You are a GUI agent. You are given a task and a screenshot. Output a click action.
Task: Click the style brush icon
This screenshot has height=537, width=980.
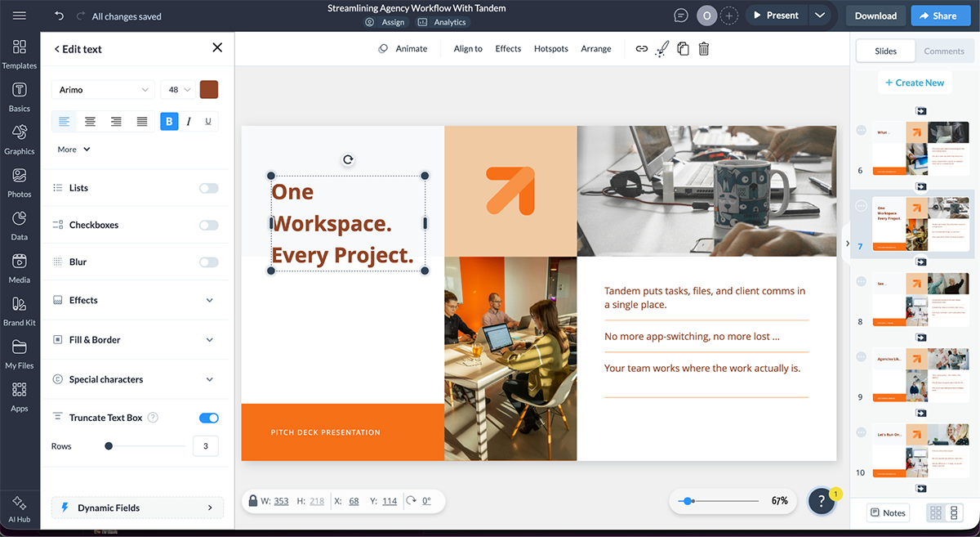pos(662,49)
